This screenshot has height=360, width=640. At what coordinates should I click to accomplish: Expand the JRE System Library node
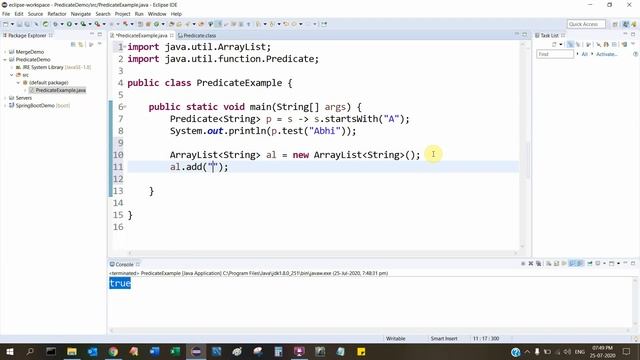coord(12,67)
